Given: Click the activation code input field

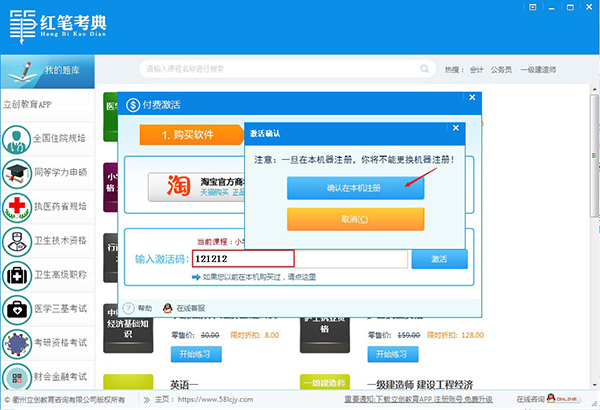Looking at the screenshot, I should point(300,259).
